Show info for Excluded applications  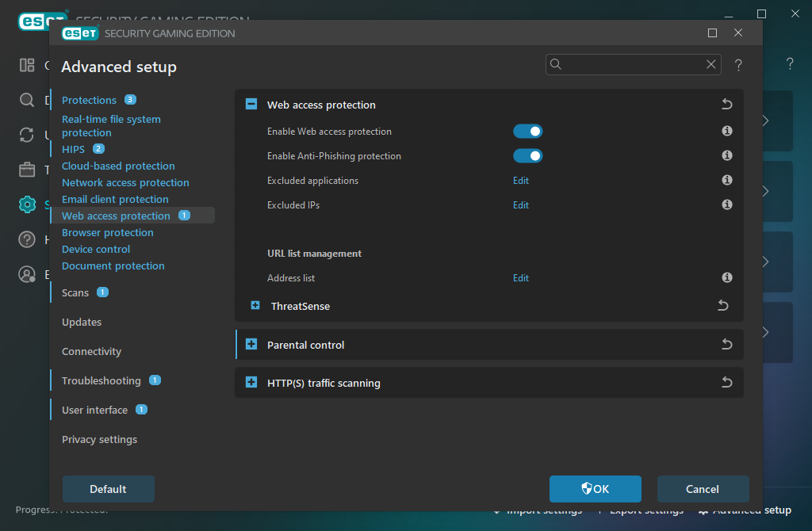(727, 180)
